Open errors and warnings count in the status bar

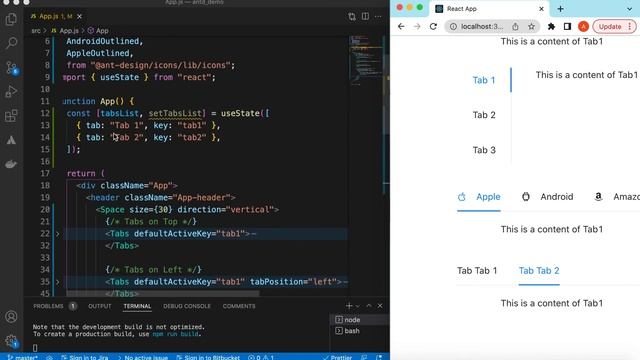[x=261, y=357]
